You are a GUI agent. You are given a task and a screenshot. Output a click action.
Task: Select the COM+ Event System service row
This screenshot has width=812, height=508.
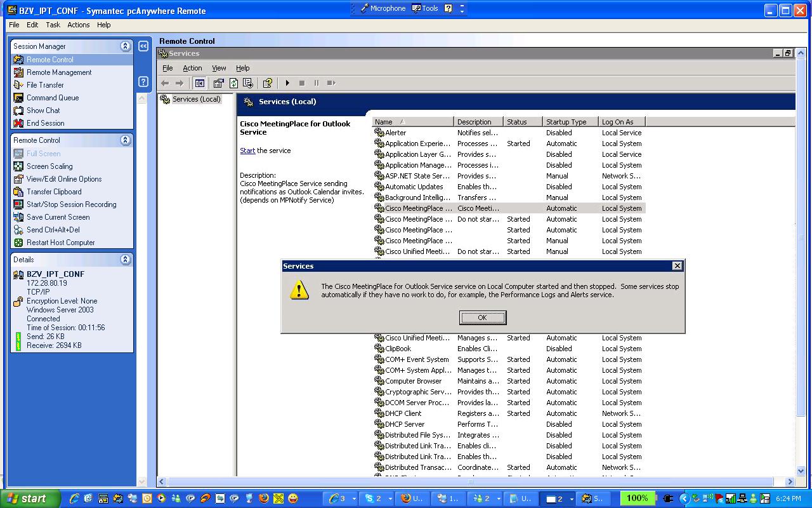pyautogui.click(x=509, y=359)
